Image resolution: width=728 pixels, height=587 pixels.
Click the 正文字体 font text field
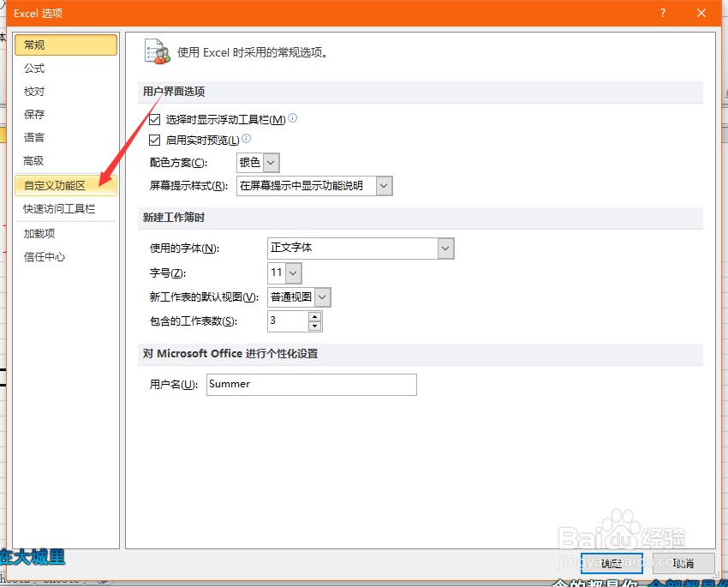pos(353,248)
